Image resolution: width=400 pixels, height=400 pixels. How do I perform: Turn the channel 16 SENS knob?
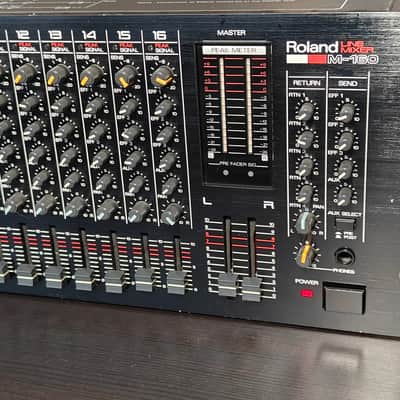pos(162,77)
